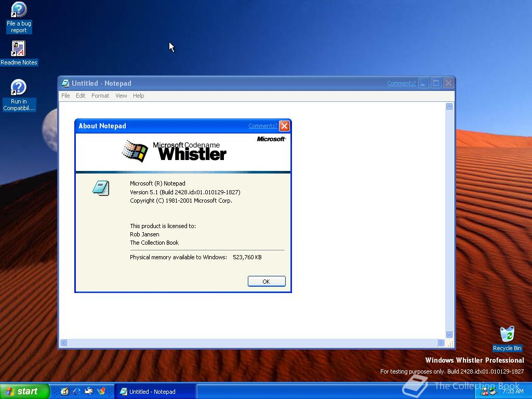Close the About Notepad dialog
This screenshot has height=399, width=532.
284,126
